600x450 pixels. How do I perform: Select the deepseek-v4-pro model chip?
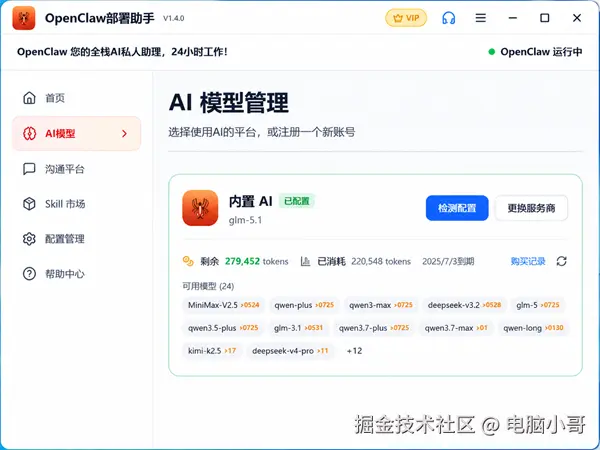(290, 351)
